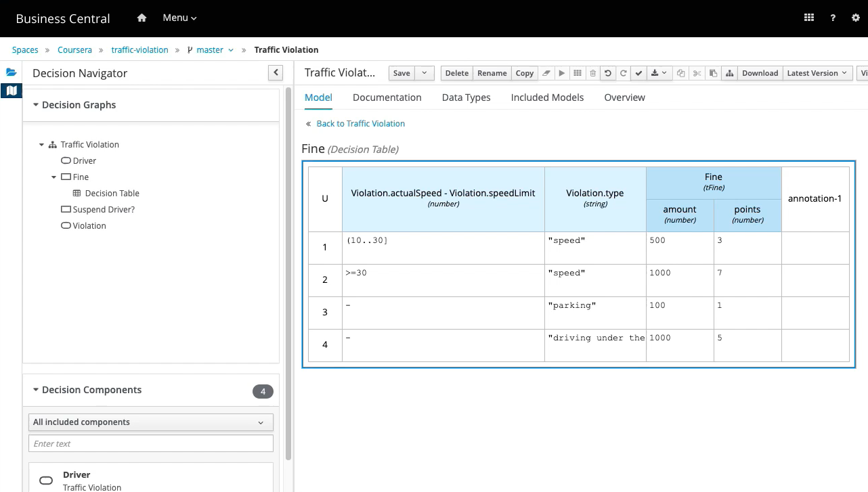
Task: Click the Traffic Violation graph icon in tree
Action: (53, 145)
